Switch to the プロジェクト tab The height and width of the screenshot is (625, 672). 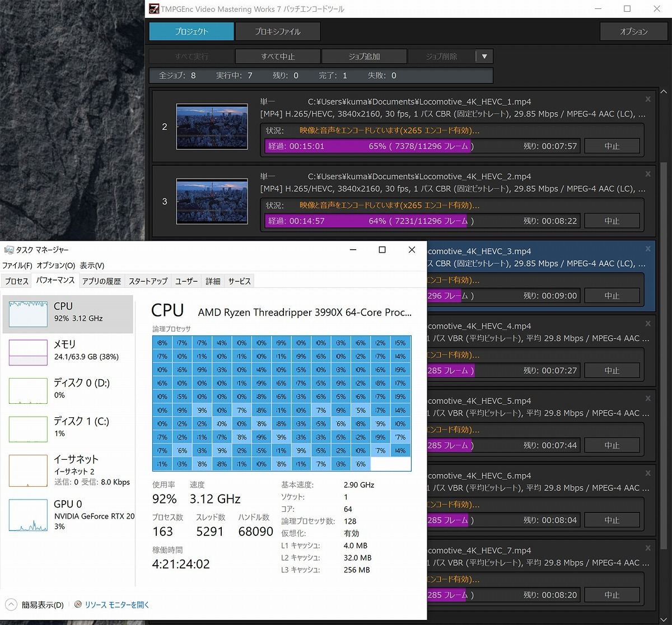[192, 31]
